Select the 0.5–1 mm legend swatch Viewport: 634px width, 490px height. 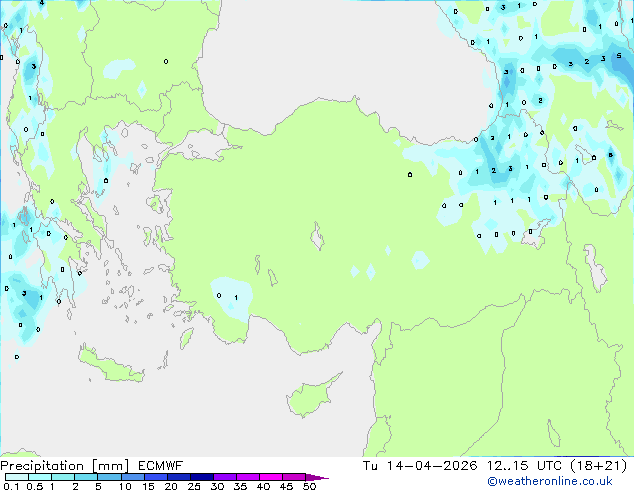coord(40,477)
